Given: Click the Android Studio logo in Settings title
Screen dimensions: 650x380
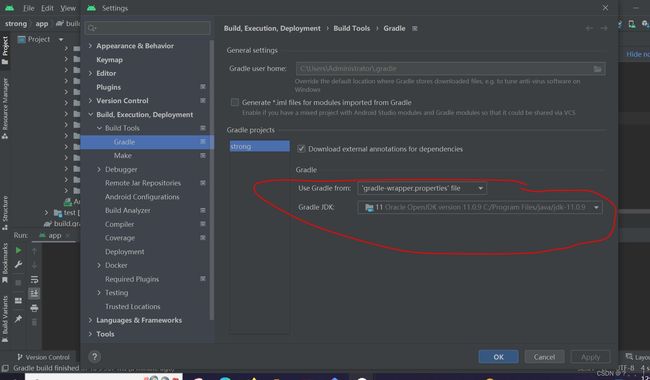Looking at the screenshot, I should tap(92, 8).
